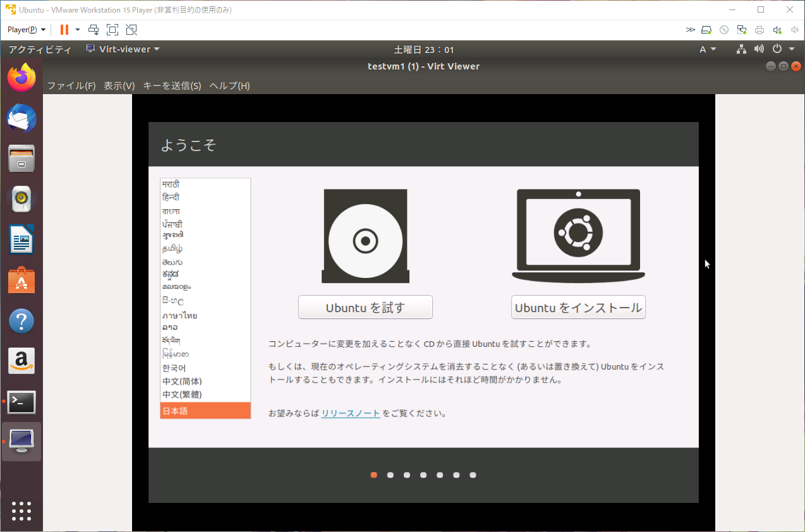Select বাংলা in the language list

coord(205,211)
